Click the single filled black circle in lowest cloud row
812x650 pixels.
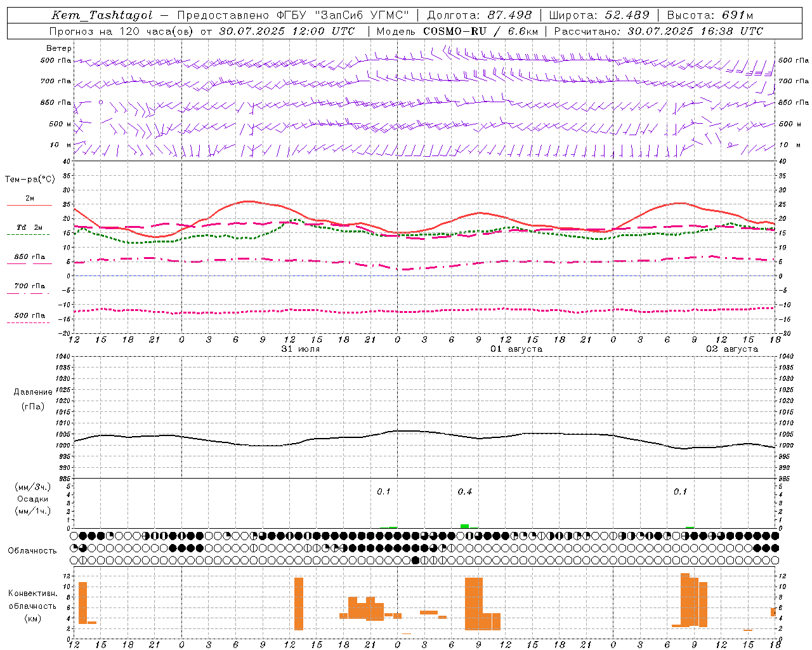[x=416, y=560]
